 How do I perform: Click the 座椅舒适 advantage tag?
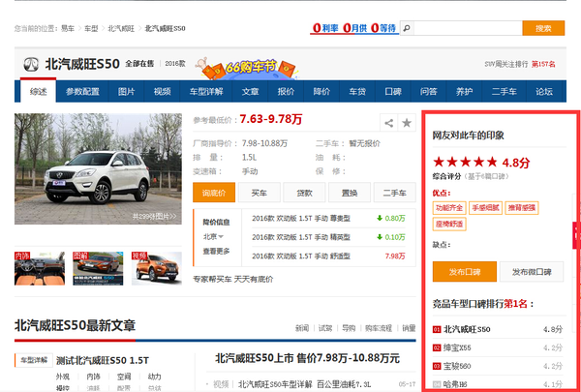(449, 225)
